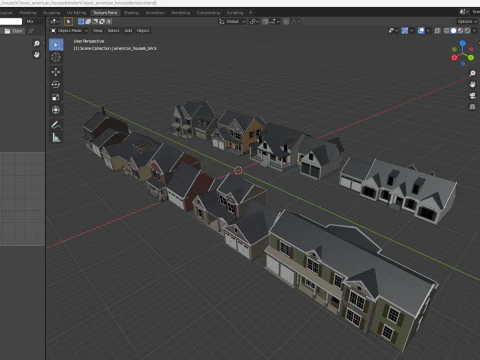The image size is (480, 360).
Task: Open the Object menu
Action: click(x=143, y=31)
